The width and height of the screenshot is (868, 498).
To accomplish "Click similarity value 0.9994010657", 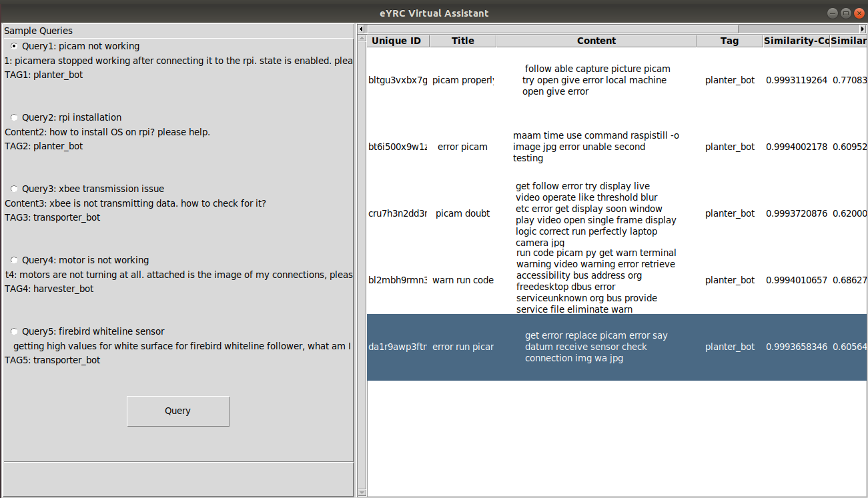I will pos(797,280).
